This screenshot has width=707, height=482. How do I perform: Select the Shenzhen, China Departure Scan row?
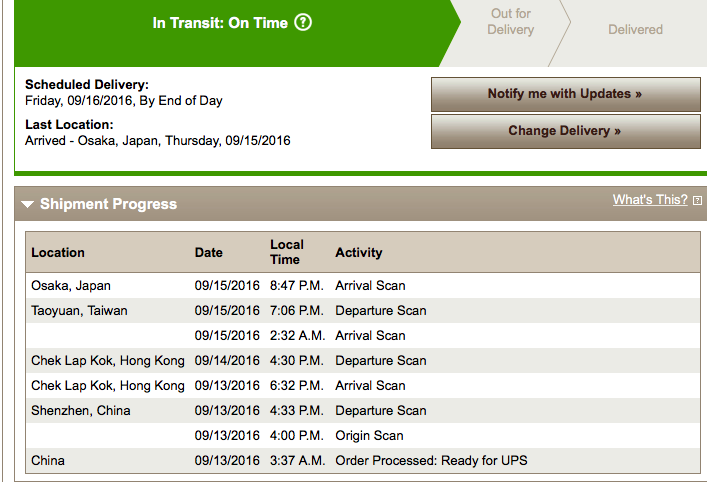coord(363,411)
